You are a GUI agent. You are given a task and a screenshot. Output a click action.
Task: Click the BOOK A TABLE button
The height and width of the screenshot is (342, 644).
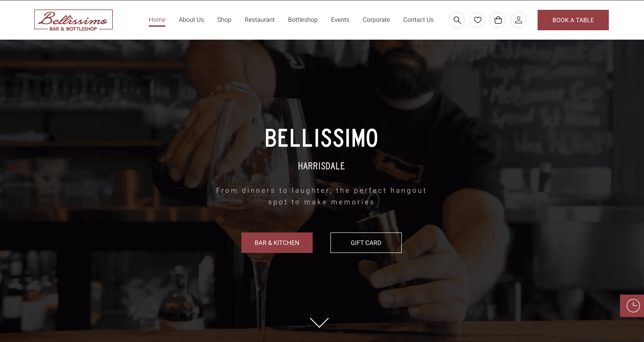pyautogui.click(x=573, y=20)
